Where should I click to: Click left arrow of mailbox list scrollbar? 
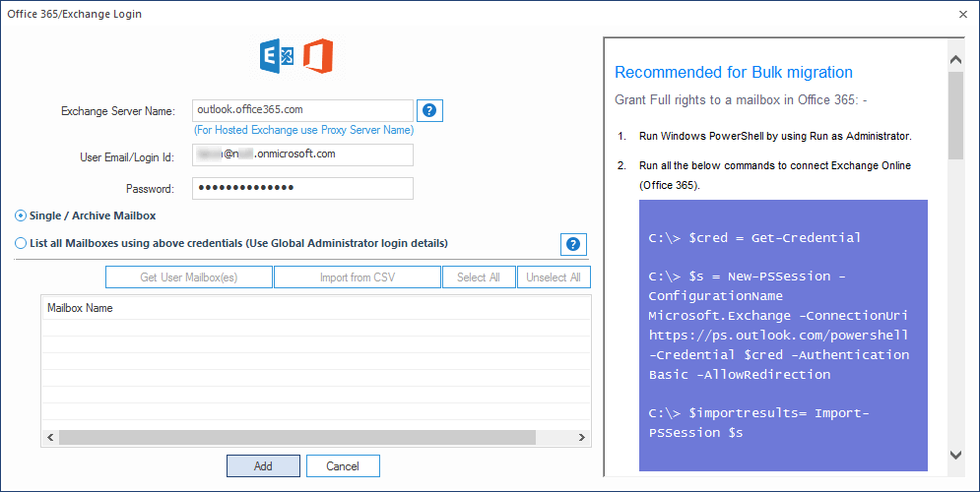pos(50,438)
